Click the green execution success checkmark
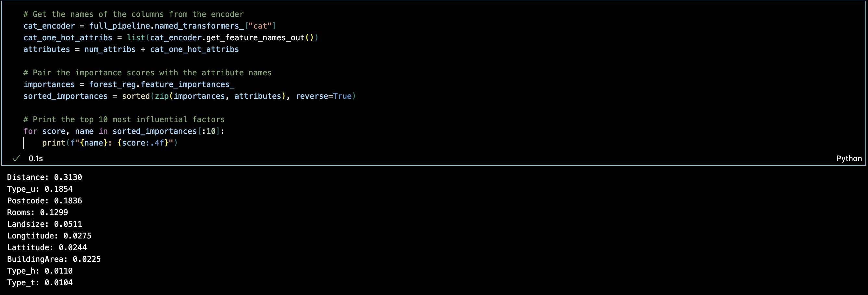Viewport: 868px width, 295px height. (16, 159)
